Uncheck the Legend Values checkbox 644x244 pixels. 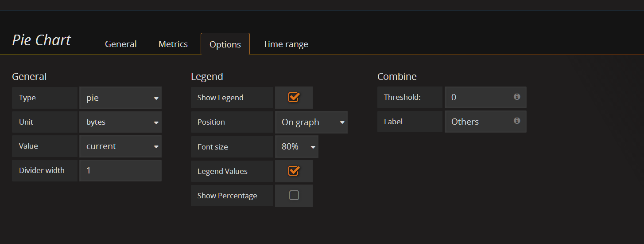tap(294, 171)
